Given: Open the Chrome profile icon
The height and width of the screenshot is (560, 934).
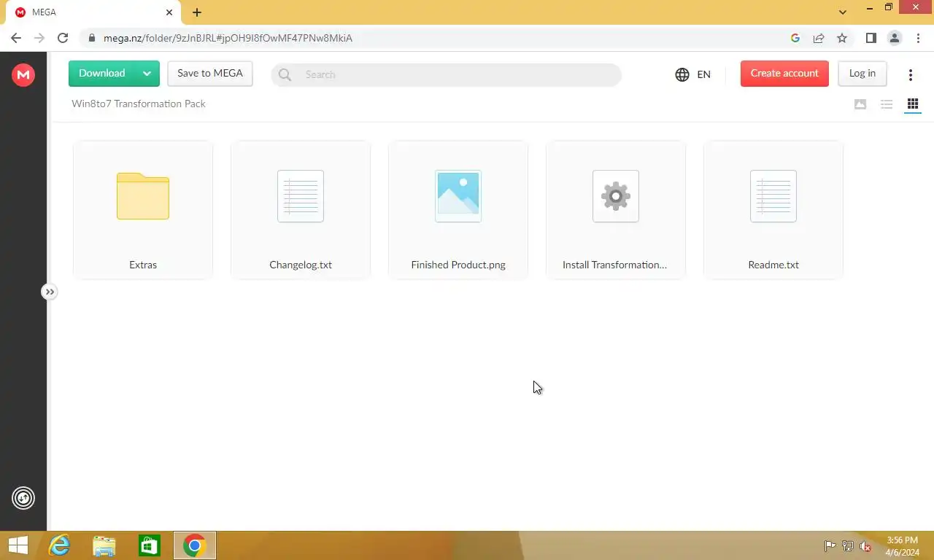Looking at the screenshot, I should click(x=894, y=38).
